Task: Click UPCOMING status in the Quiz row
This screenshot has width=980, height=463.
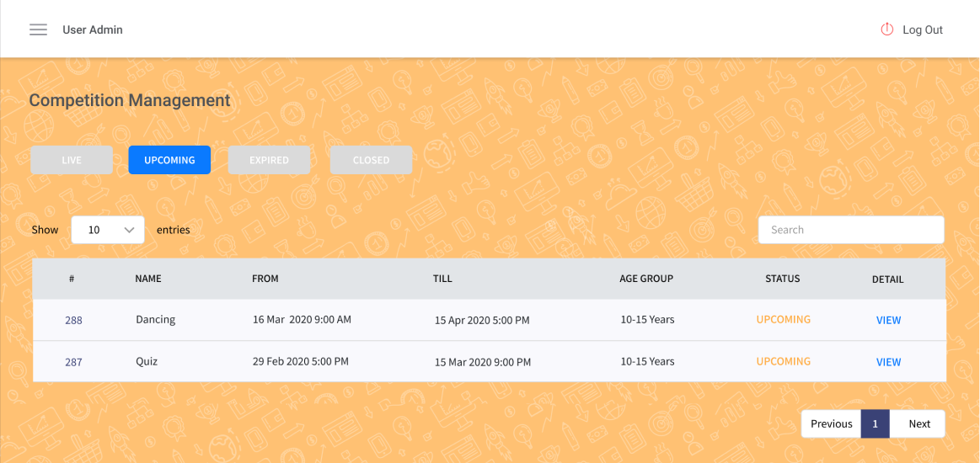Action: coord(783,361)
